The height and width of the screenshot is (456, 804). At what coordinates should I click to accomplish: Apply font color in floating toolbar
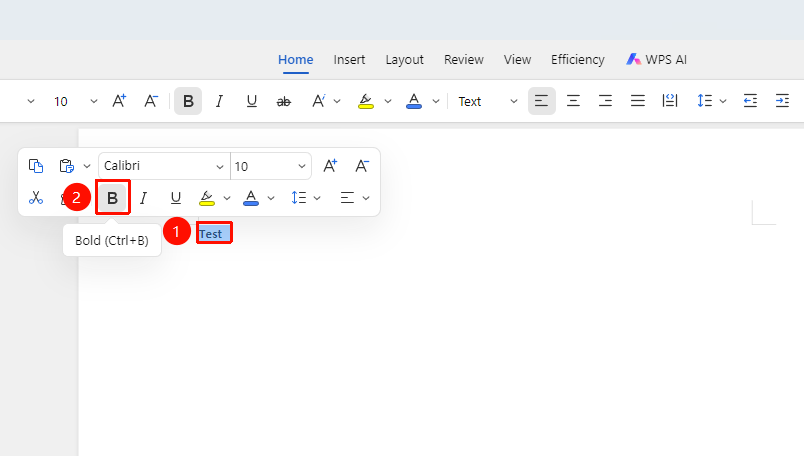point(251,197)
